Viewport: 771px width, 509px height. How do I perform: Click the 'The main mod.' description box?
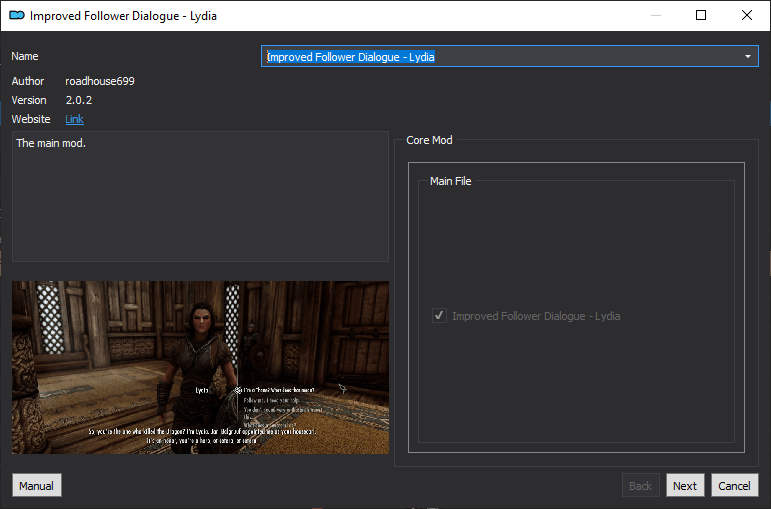(x=200, y=196)
